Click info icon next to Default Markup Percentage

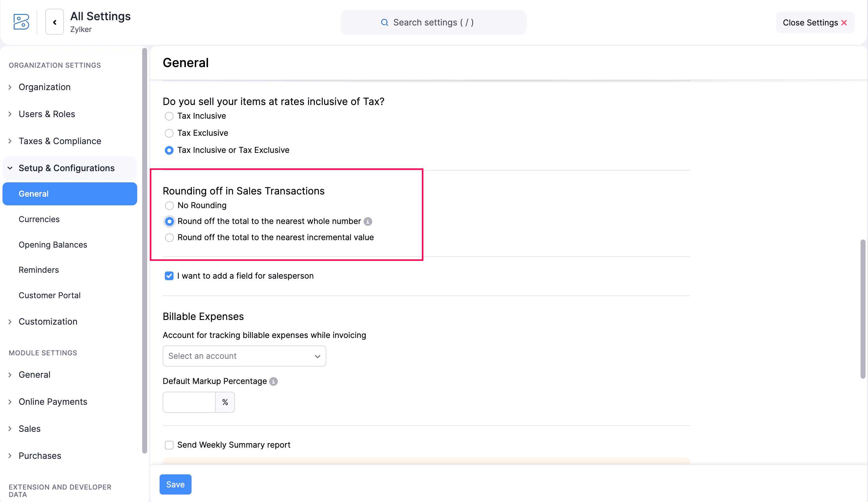pyautogui.click(x=274, y=381)
